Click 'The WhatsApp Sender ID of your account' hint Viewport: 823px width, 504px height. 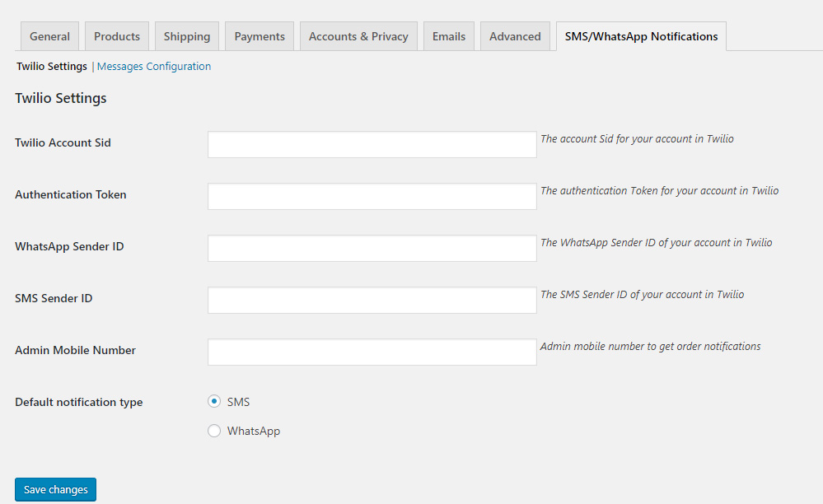pyautogui.click(x=657, y=243)
